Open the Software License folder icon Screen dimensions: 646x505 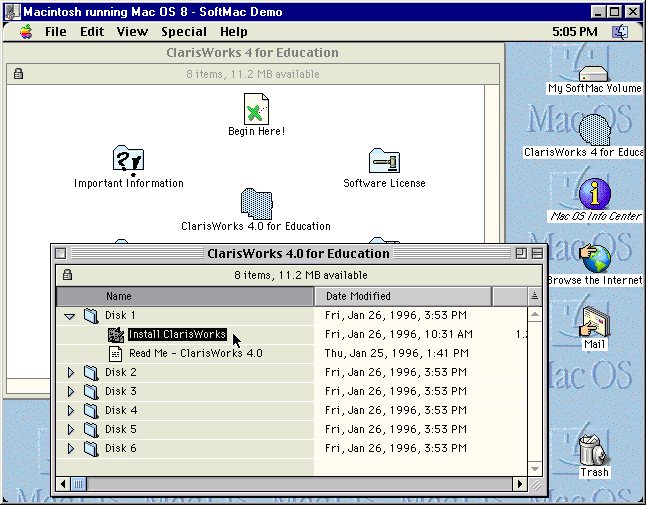point(384,161)
